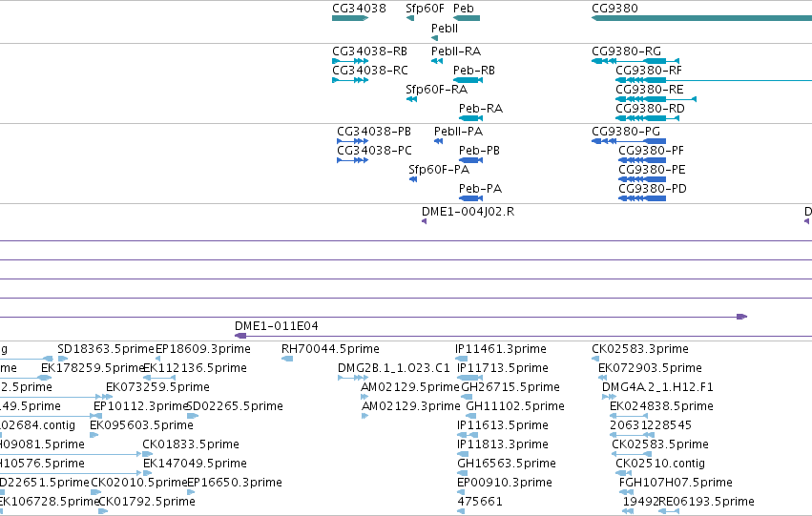The image size is (812, 516).
Task: Select the Peb gene bar
Action: click(x=466, y=18)
